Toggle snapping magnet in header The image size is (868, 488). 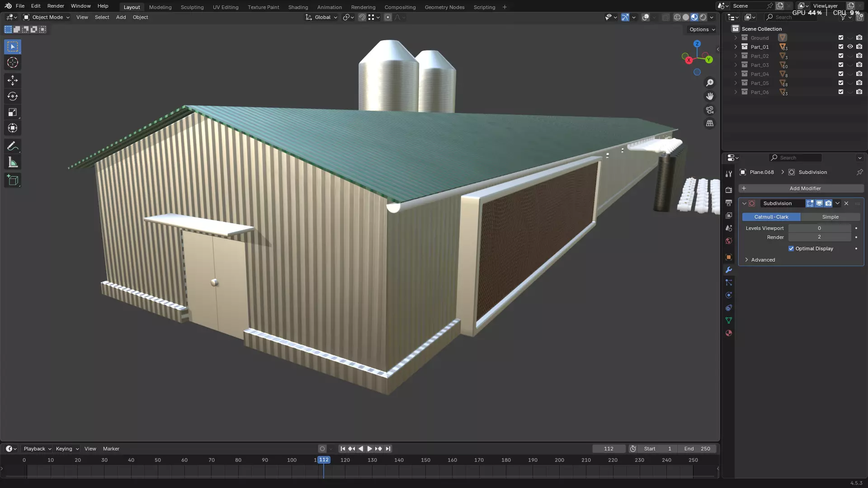[x=362, y=17]
